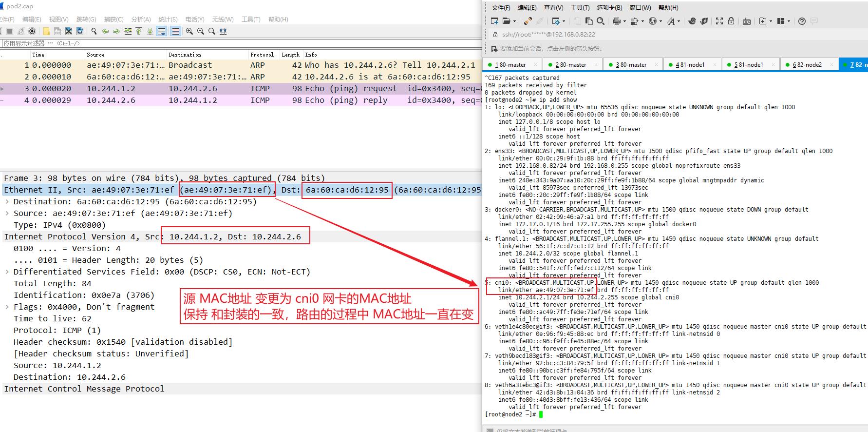The height and width of the screenshot is (432, 868).
Task: Click Wireshark's restart capture icon
Action: pos(21,31)
